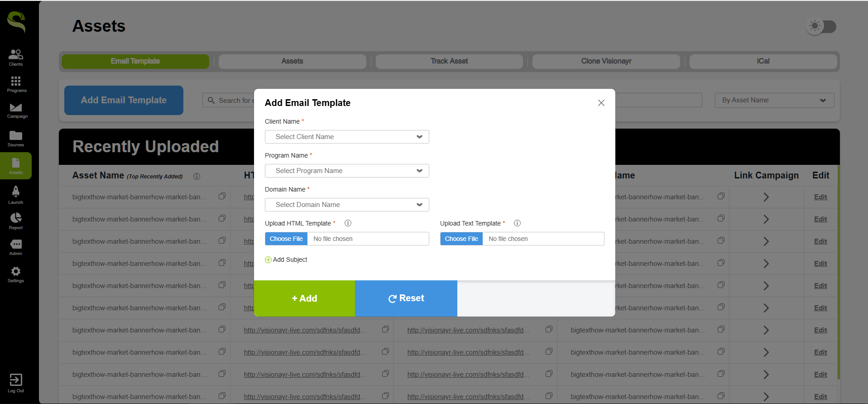The image size is (868, 404).
Task: Click Add Subject plus link
Action: click(286, 260)
